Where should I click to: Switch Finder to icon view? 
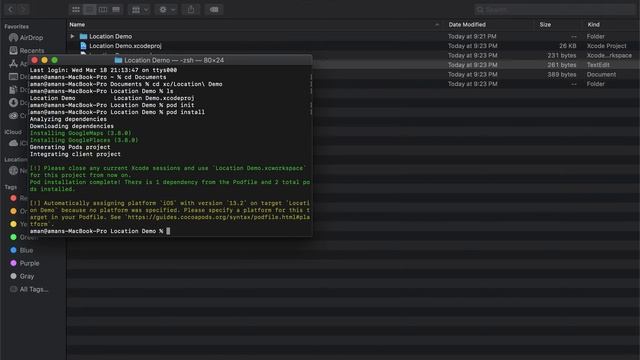pos(76,9)
